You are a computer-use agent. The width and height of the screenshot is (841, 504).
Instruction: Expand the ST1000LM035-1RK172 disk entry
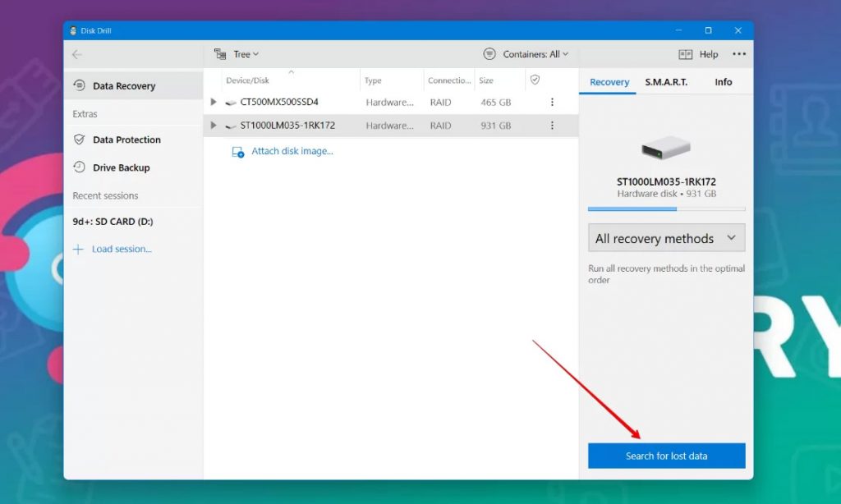214,126
